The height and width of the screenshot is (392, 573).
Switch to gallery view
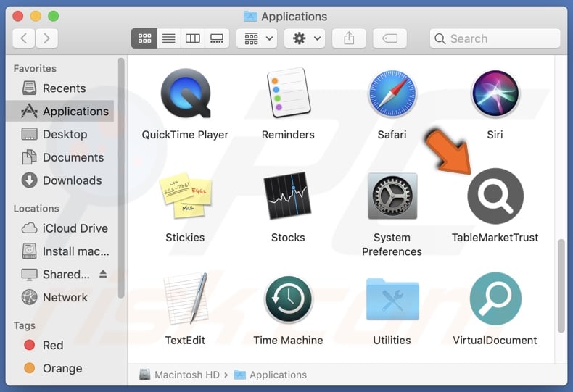tap(217, 38)
